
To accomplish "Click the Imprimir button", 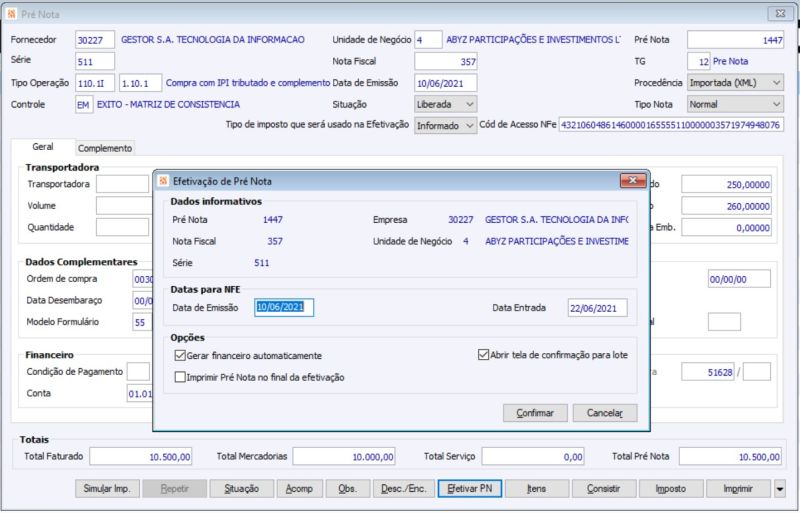I will [x=738, y=489].
